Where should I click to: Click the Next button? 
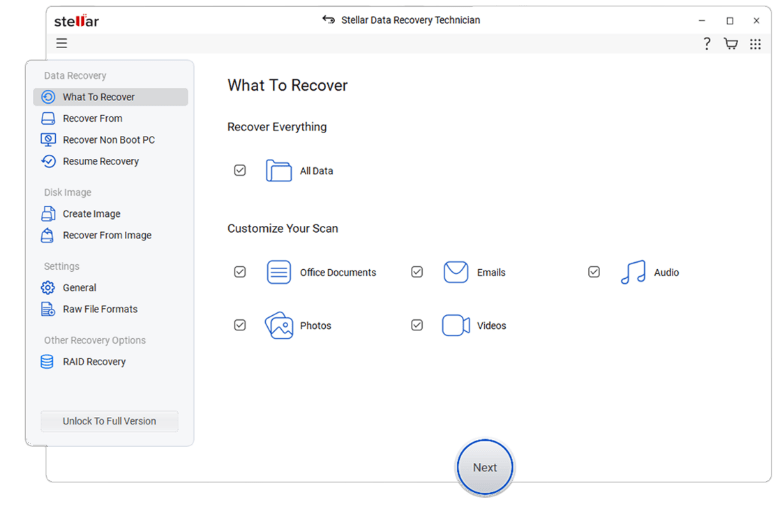[485, 467]
